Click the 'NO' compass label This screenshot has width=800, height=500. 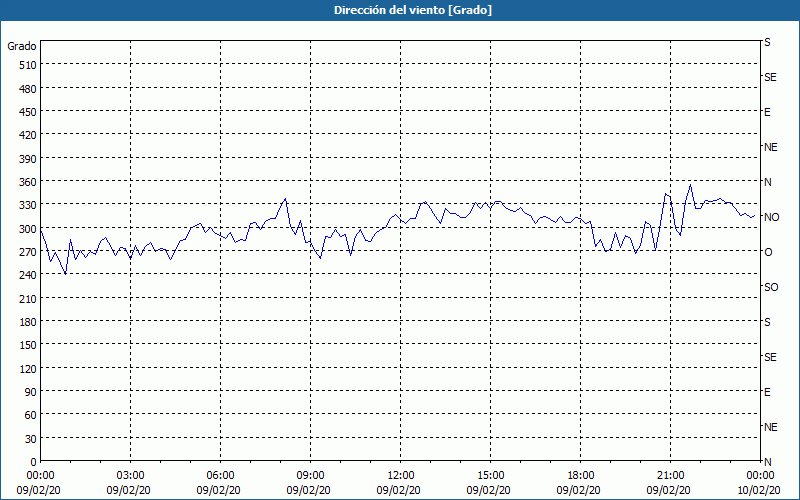coord(771,217)
